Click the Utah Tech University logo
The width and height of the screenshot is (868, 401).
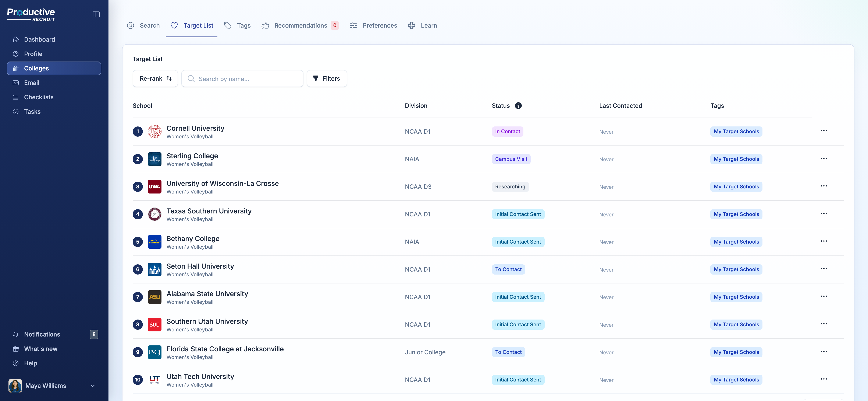(155, 380)
